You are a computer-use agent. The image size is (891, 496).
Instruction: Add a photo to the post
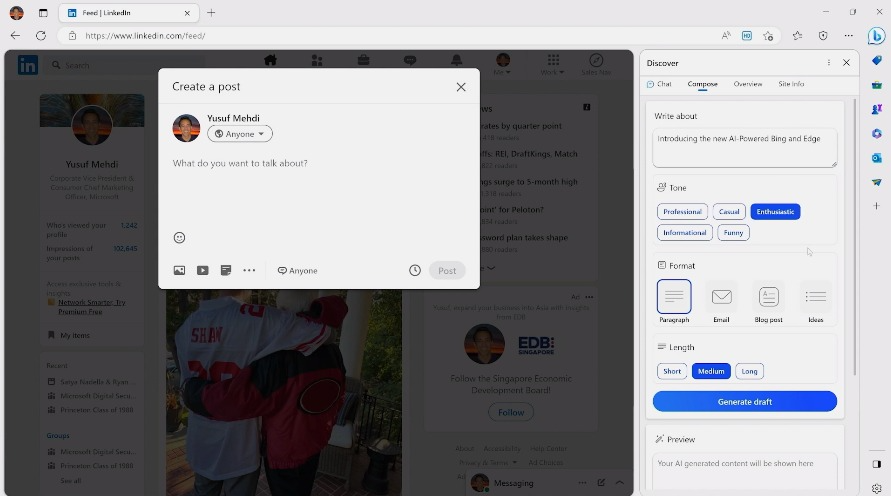180,270
